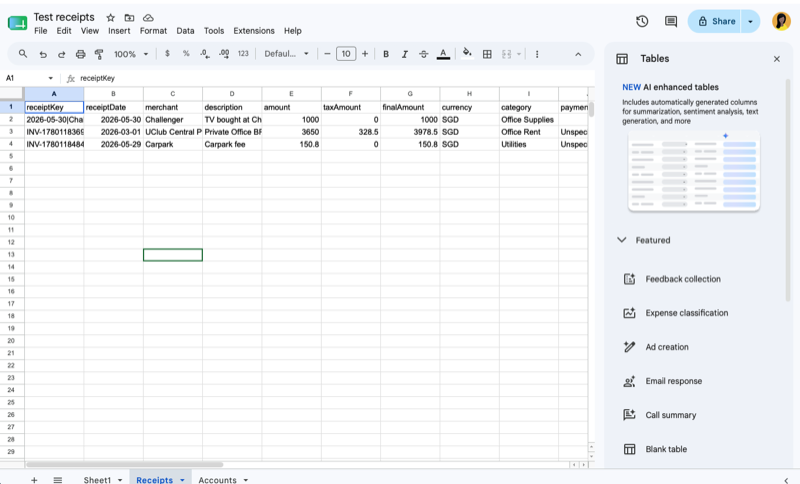Viewport: 800px width, 484px height.
Task: Open the Accounts tab dropdown arrow
Action: 245,480
